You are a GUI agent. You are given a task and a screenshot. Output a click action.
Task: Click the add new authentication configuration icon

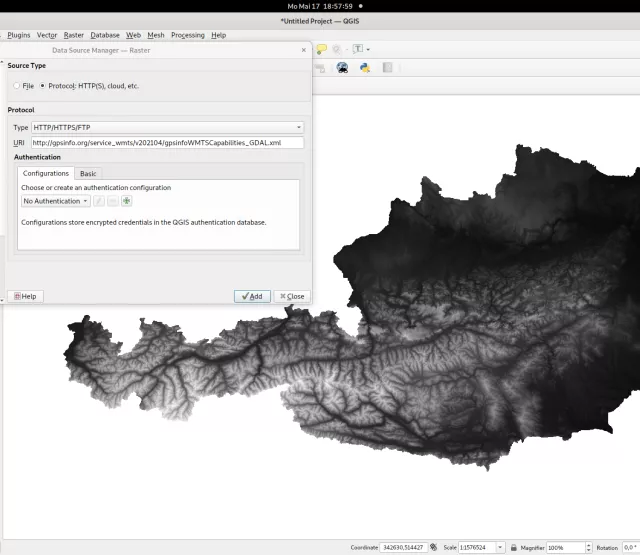point(127,201)
